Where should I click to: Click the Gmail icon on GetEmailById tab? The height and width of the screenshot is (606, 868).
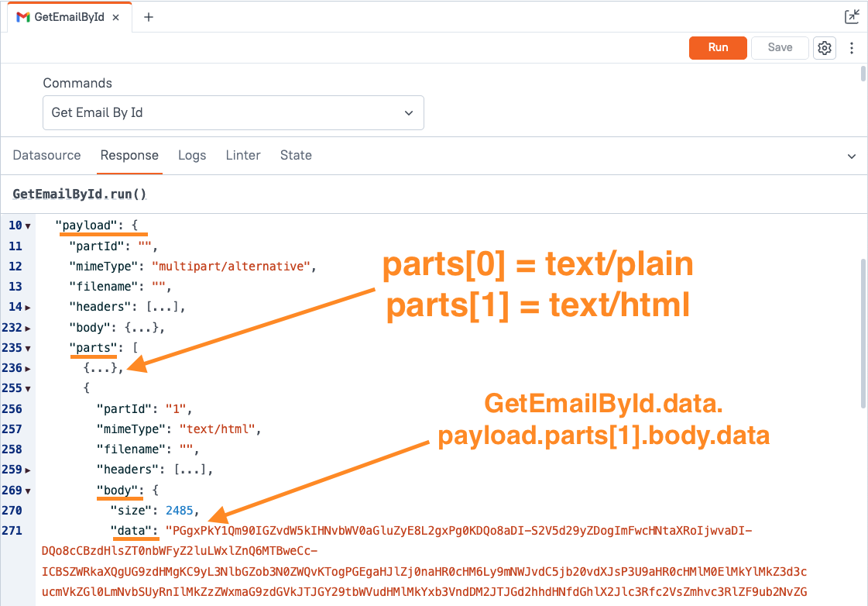[x=23, y=17]
